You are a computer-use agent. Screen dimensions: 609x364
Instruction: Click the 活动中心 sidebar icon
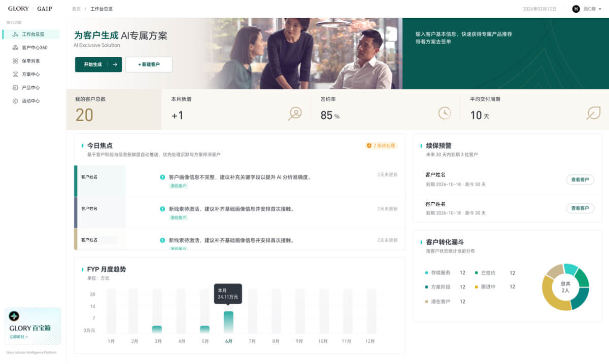(x=15, y=101)
